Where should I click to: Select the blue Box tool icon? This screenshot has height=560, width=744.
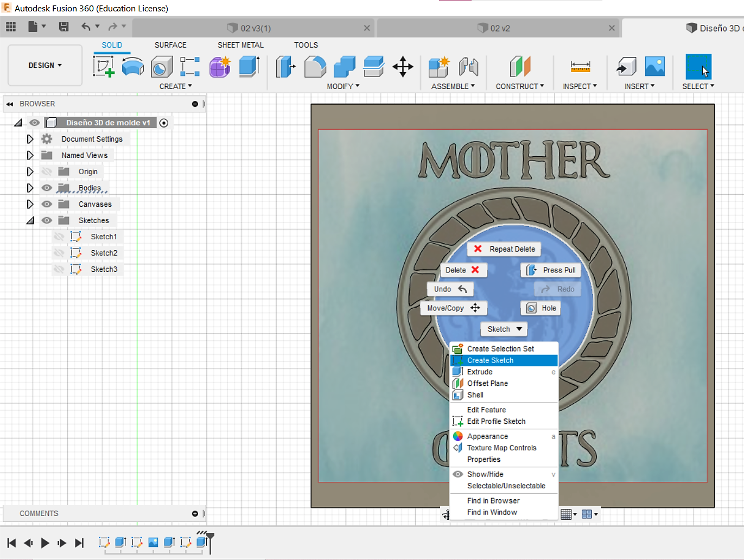249,67
